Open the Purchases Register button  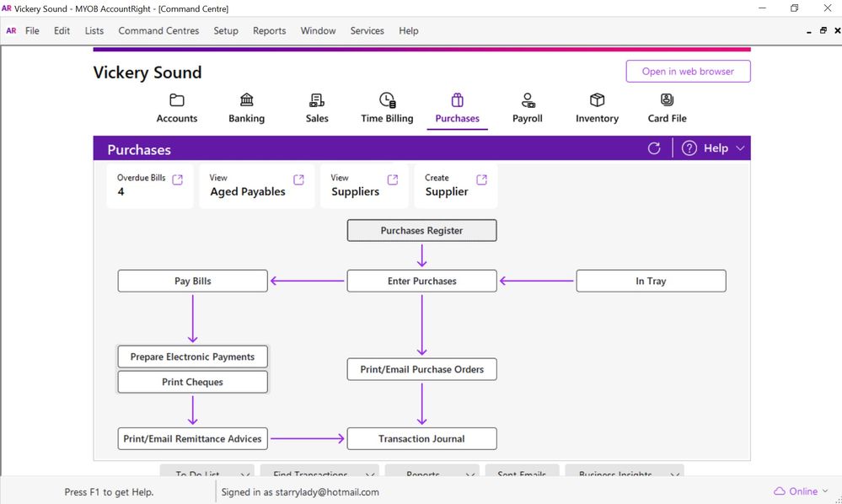[421, 231]
